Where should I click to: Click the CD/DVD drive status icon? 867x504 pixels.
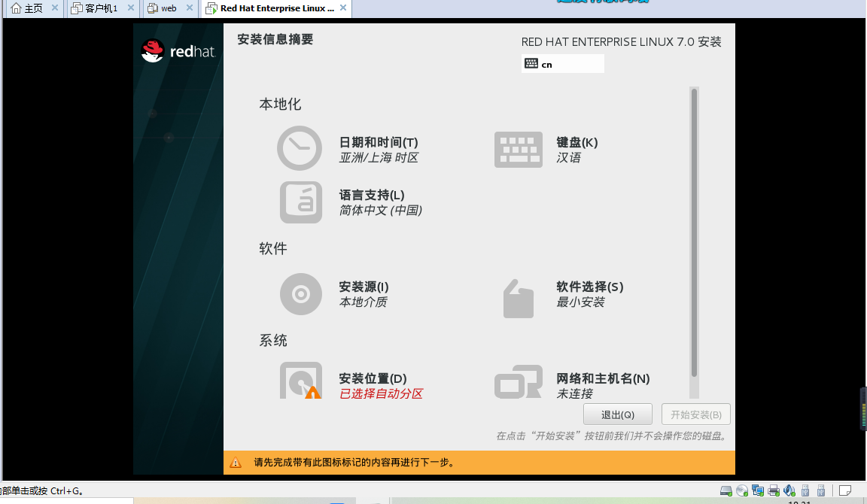click(742, 490)
